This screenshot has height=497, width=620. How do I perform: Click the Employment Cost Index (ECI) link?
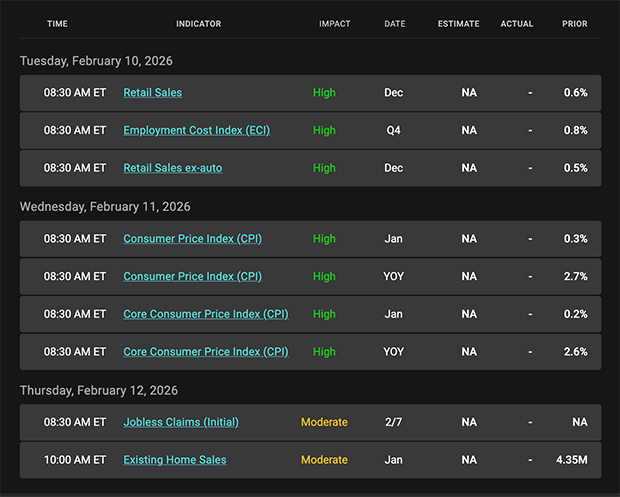pyautogui.click(x=196, y=131)
